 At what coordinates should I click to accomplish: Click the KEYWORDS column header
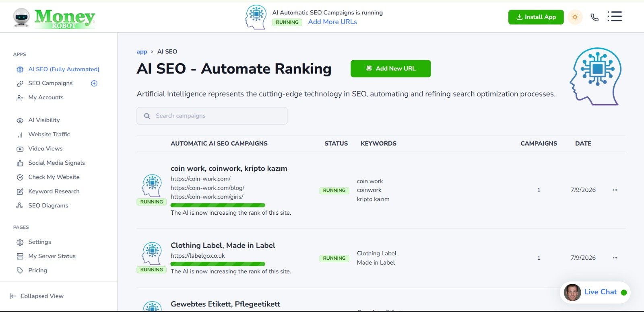pos(378,144)
